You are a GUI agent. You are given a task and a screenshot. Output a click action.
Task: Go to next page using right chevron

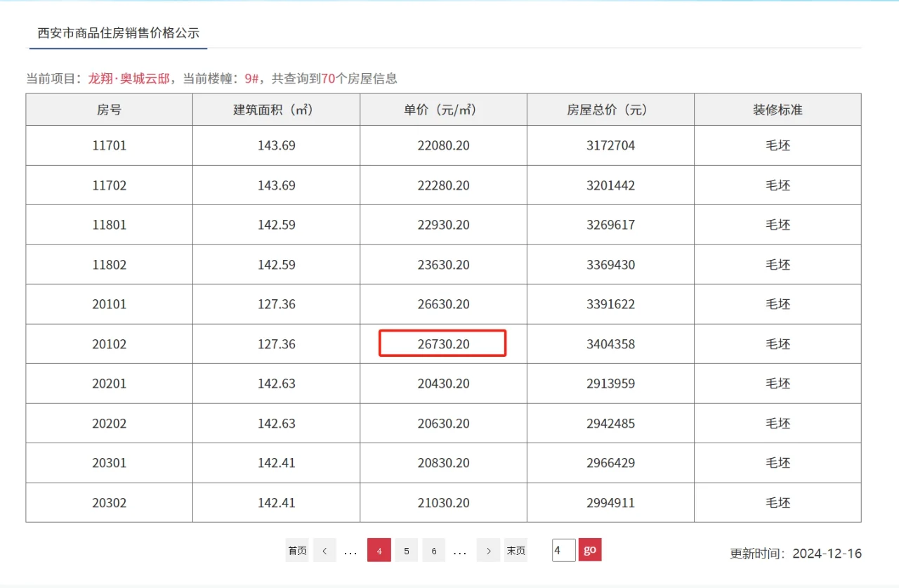(x=489, y=551)
